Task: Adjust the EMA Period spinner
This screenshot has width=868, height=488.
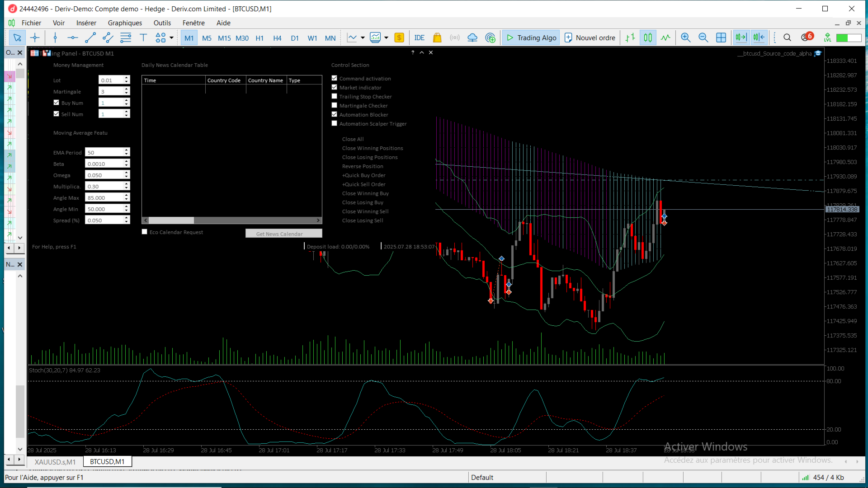Action: [x=127, y=152]
